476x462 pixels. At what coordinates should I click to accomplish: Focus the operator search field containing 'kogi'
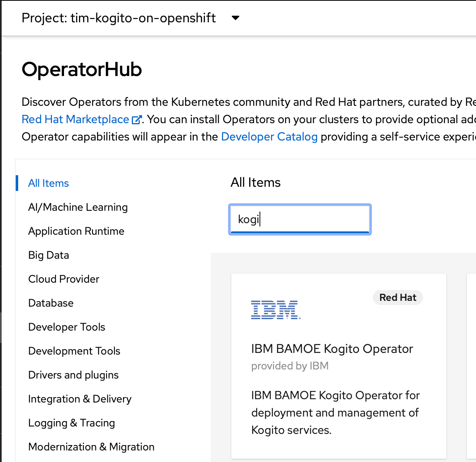coord(300,219)
